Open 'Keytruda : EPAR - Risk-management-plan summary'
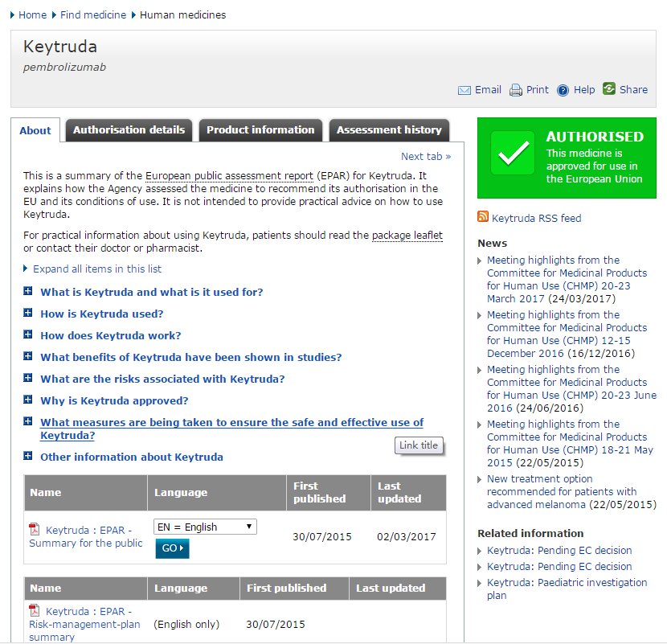 (84, 625)
